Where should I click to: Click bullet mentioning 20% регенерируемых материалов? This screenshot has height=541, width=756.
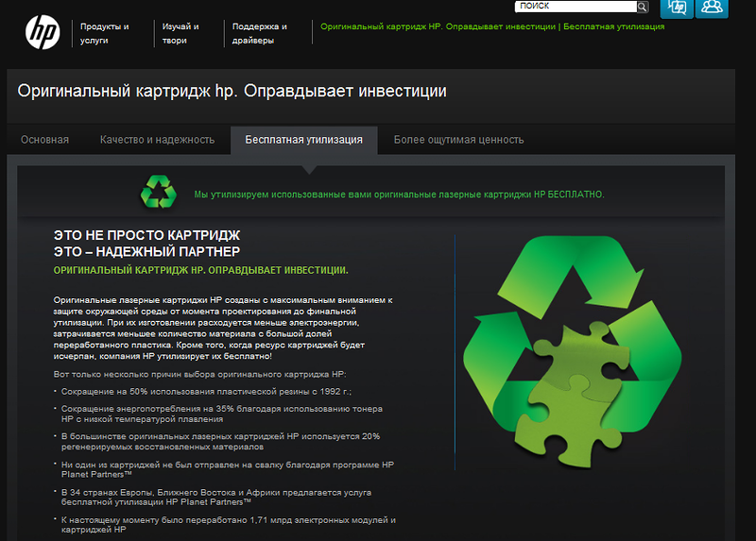click(220, 441)
